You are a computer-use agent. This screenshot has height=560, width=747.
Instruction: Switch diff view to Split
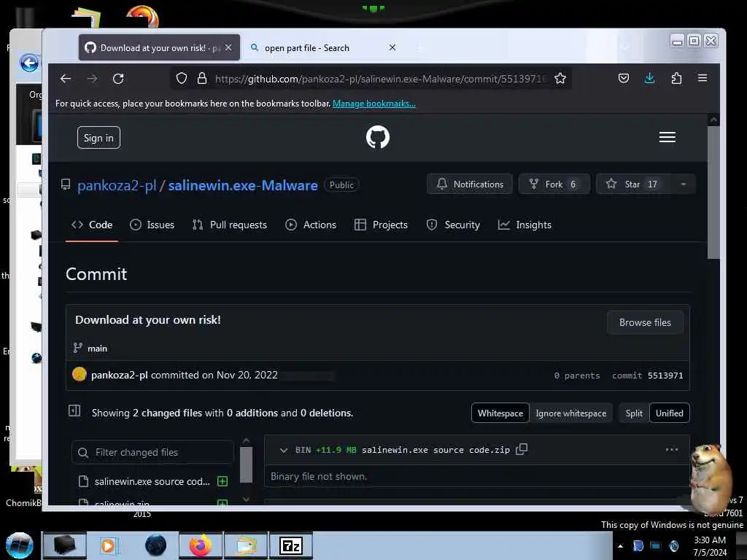tap(634, 413)
